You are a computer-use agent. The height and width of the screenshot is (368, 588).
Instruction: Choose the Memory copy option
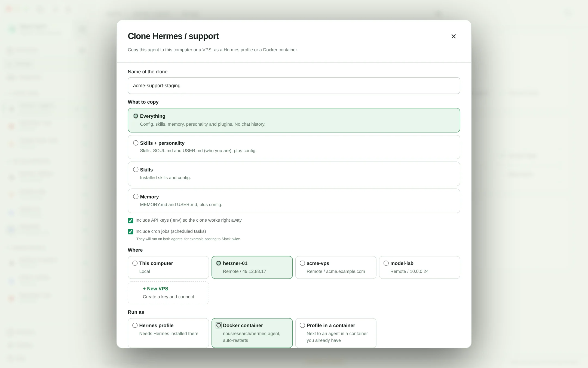[x=294, y=201]
